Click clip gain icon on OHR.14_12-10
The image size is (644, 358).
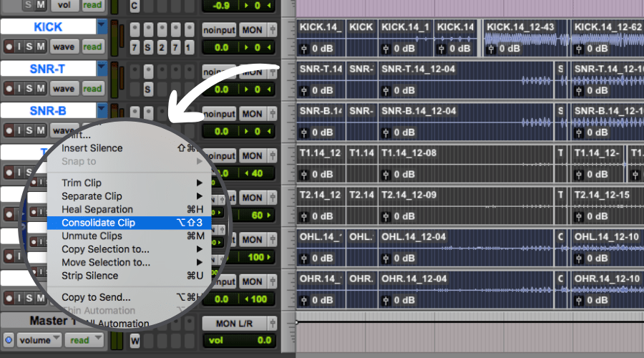click(x=579, y=301)
